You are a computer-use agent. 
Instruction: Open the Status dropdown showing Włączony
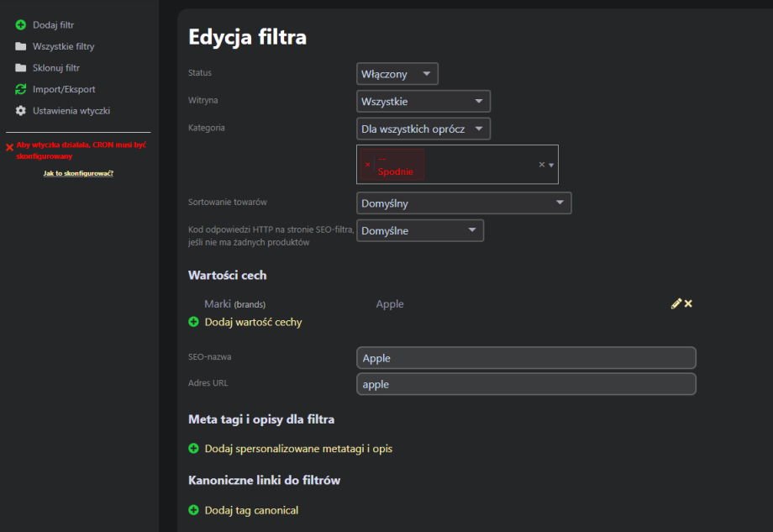(x=397, y=74)
